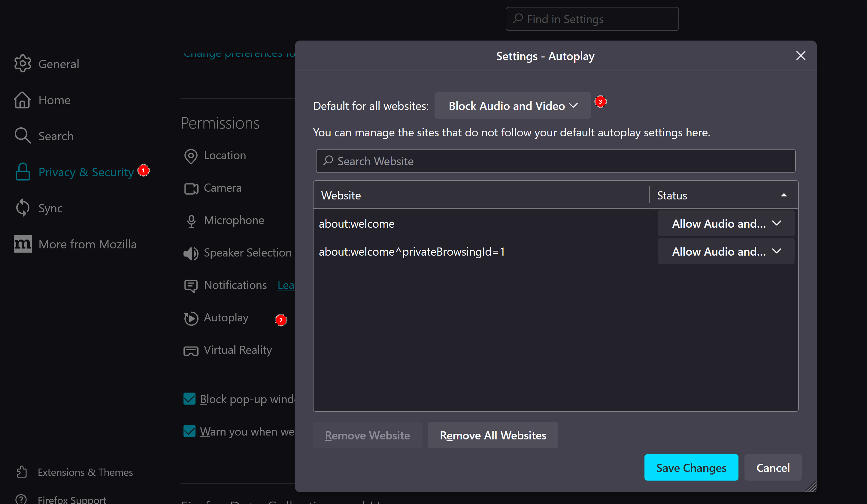Click the Extensions & Themes puzzle icon
The width and height of the screenshot is (867, 504).
click(21, 472)
